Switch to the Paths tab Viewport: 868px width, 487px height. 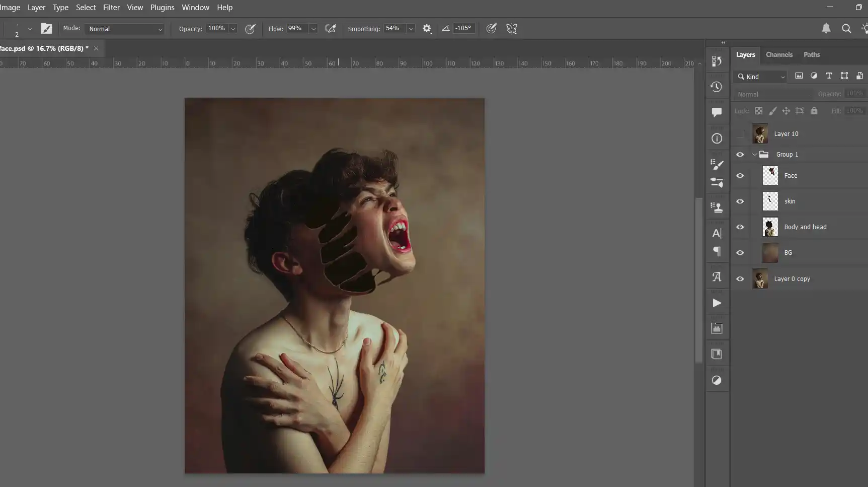click(x=811, y=54)
